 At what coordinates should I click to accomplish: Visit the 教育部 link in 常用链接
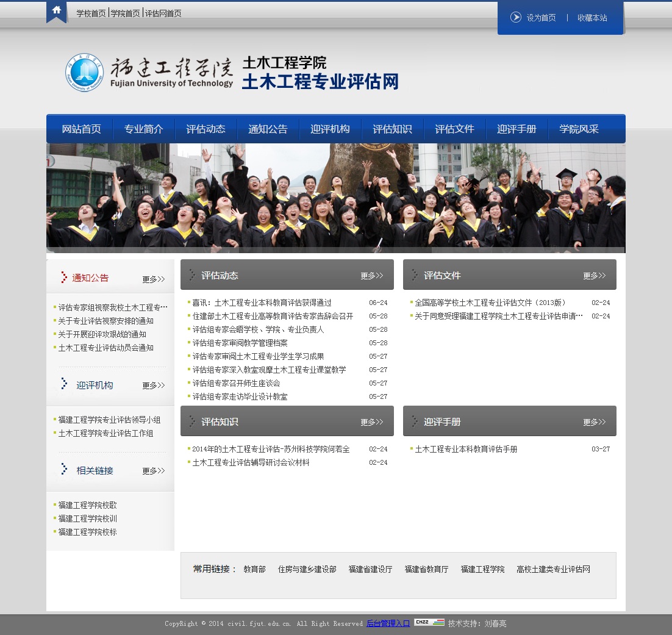pos(254,569)
